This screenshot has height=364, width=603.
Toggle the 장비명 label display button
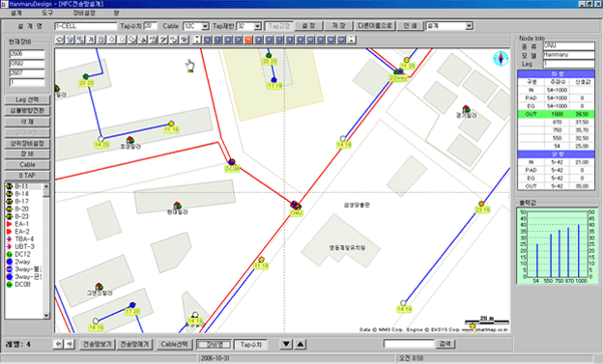(215, 345)
